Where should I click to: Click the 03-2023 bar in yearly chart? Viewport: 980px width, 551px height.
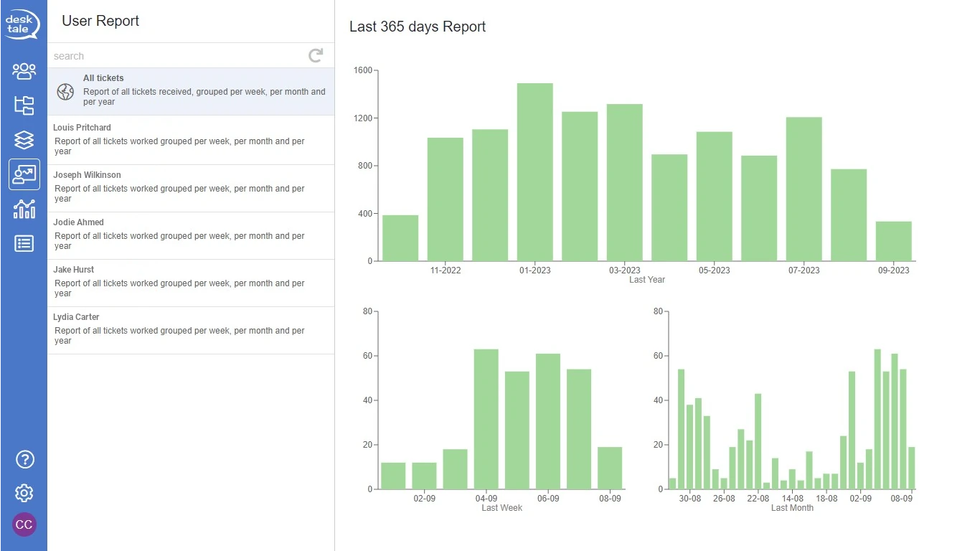[x=625, y=182]
